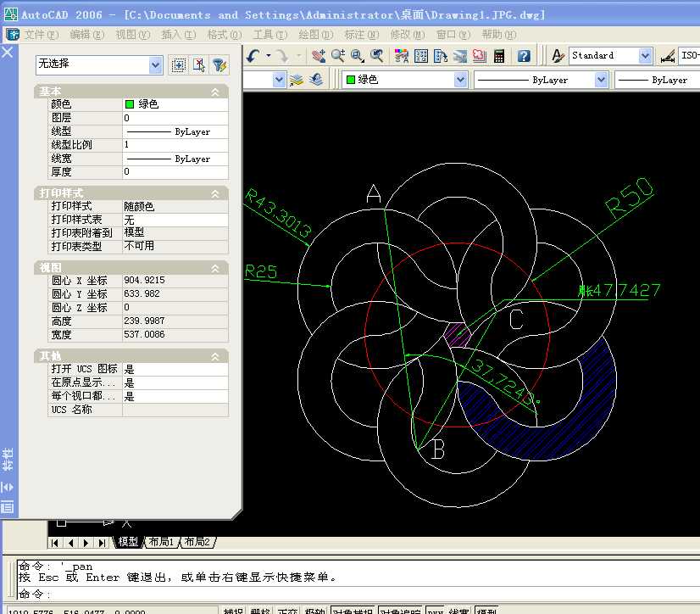Jump to the first layout tab arrow
The width and height of the screenshot is (700, 614).
coord(55,543)
